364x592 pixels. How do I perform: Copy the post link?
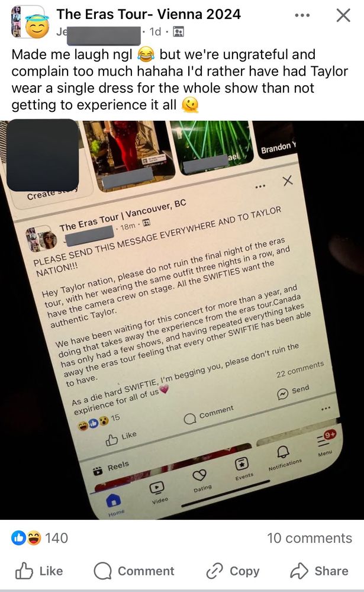point(233,571)
